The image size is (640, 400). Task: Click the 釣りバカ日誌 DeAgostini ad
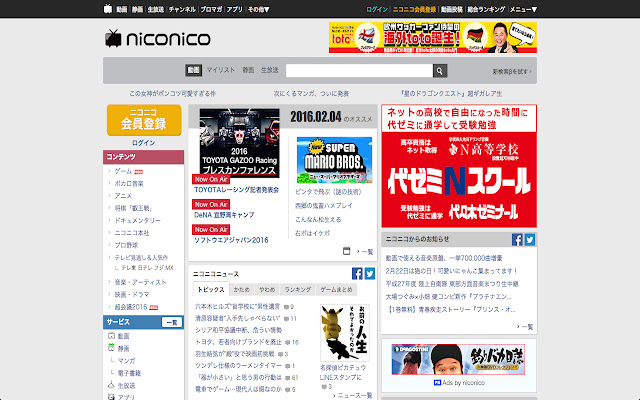[458, 359]
